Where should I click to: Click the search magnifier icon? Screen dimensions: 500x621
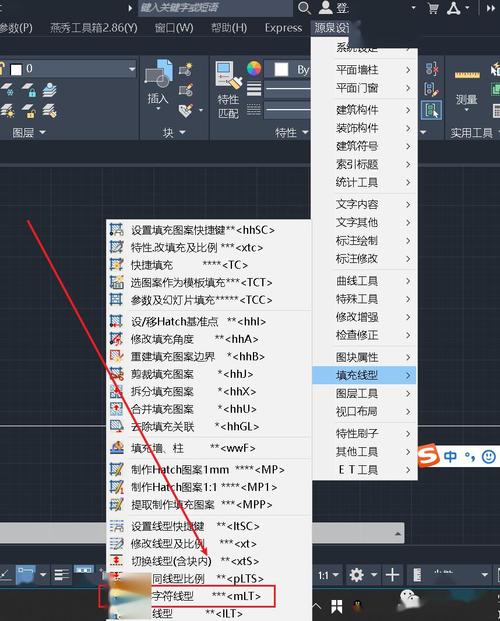coord(304,8)
